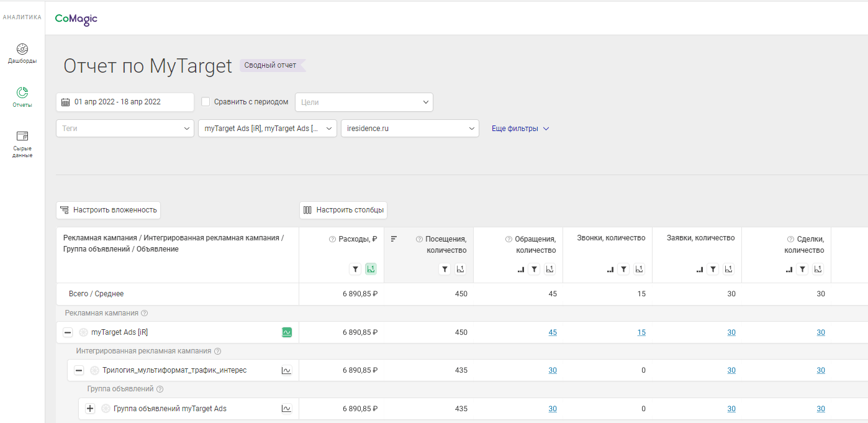Viewport: 868px width, 423px height.
Task: Click the bar-sort icon in Обращения column
Action: click(x=521, y=270)
